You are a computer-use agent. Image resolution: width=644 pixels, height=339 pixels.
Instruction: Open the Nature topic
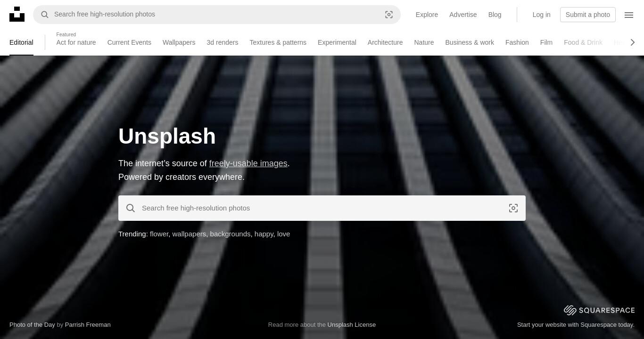tap(424, 42)
